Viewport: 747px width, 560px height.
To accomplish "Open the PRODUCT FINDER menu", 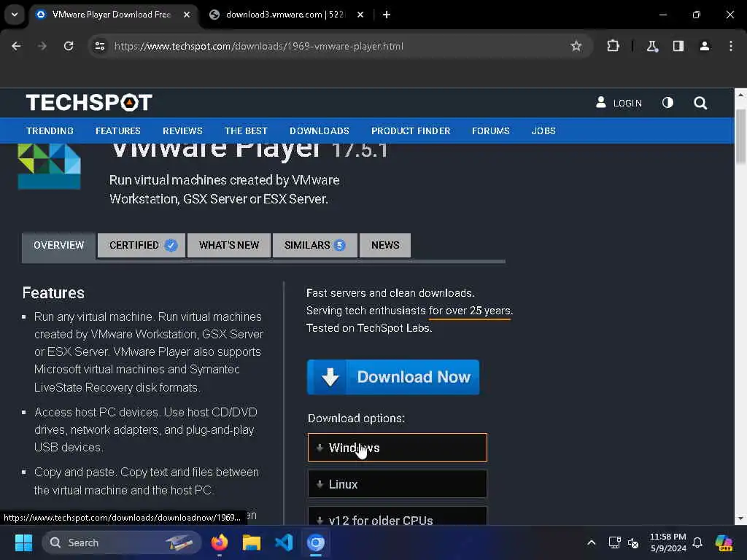I will pos(411,131).
